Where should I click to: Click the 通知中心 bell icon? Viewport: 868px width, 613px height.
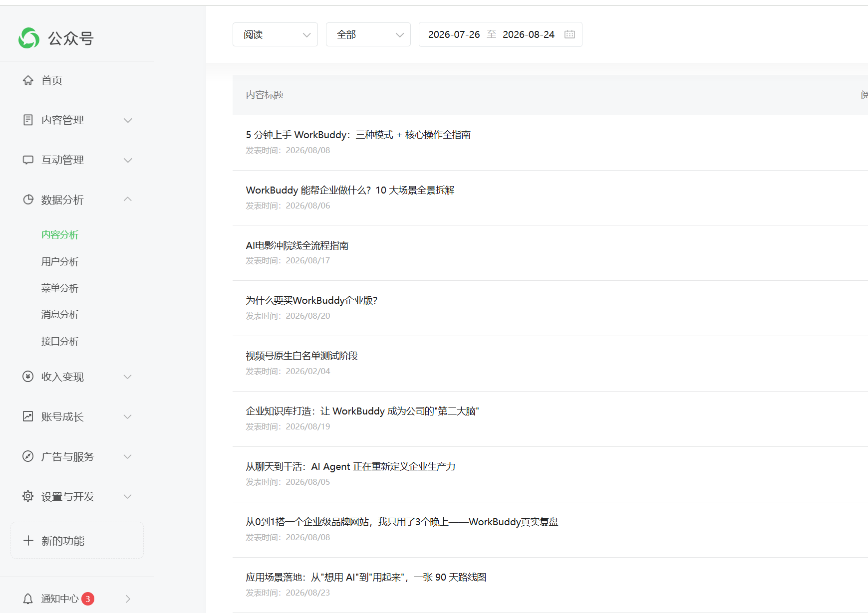[28, 599]
